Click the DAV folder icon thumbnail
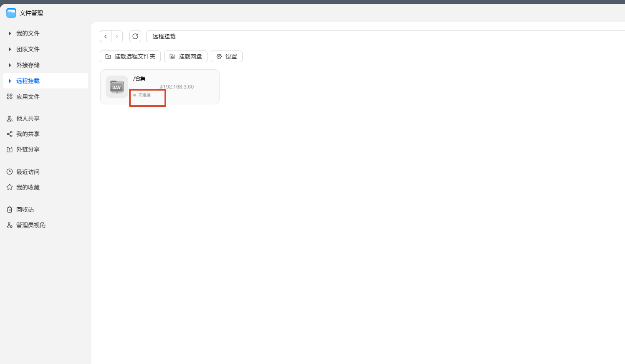 click(x=117, y=87)
